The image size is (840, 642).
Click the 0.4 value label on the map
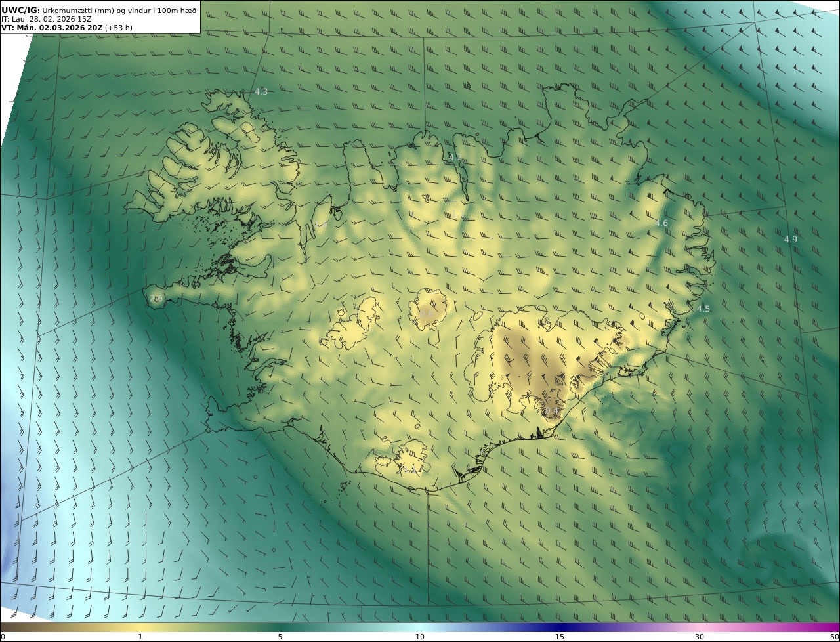(x=551, y=411)
